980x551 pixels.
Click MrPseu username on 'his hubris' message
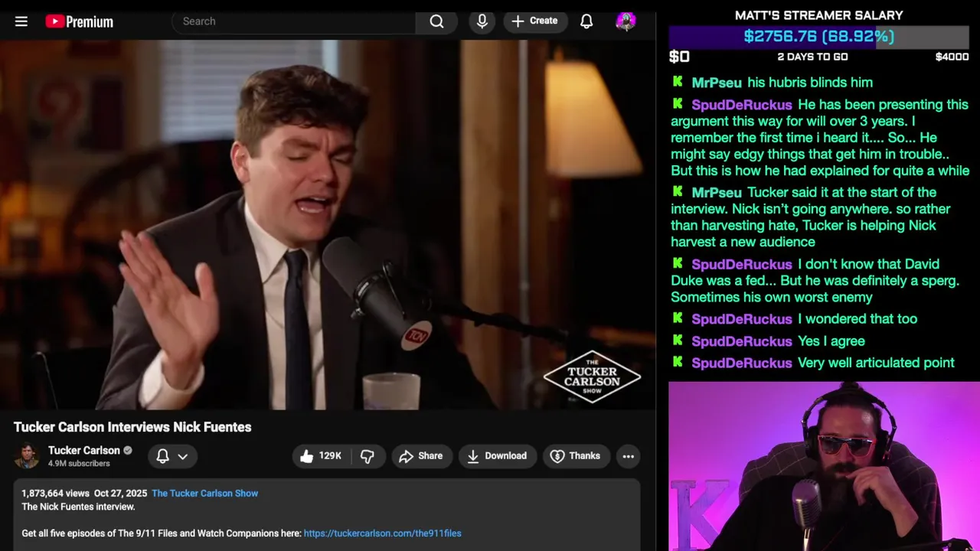717,83
